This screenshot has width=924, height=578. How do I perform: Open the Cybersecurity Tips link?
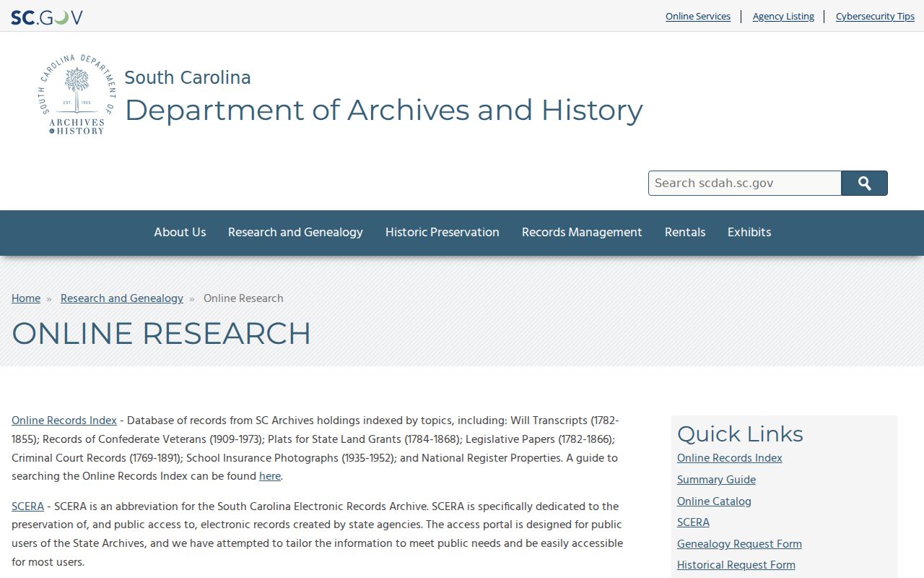(x=875, y=17)
